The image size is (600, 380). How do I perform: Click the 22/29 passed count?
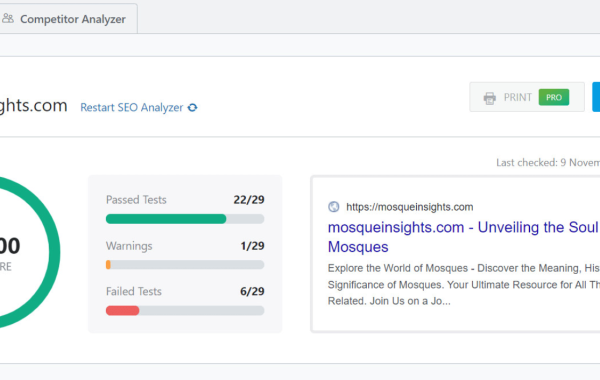[249, 200]
